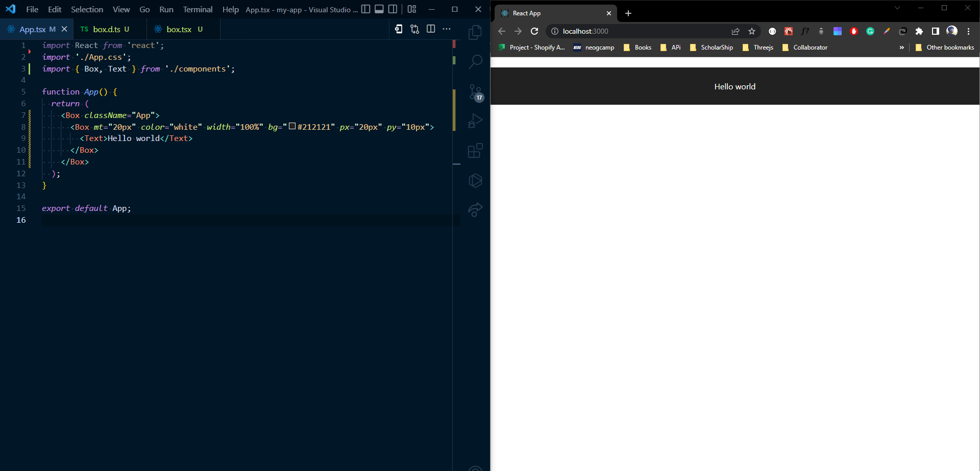980x471 pixels.
Task: Toggle the primary side bar visibility
Action: click(366, 9)
